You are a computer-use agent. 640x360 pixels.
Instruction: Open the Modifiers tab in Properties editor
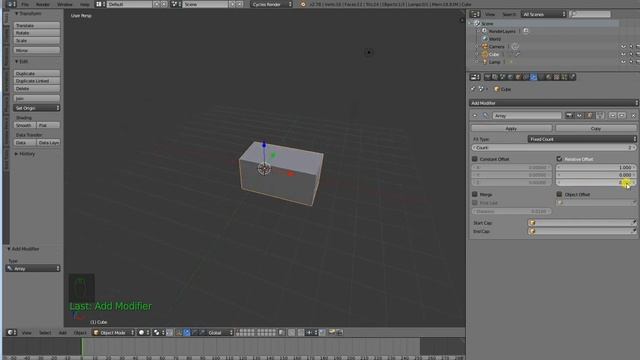pos(533,77)
